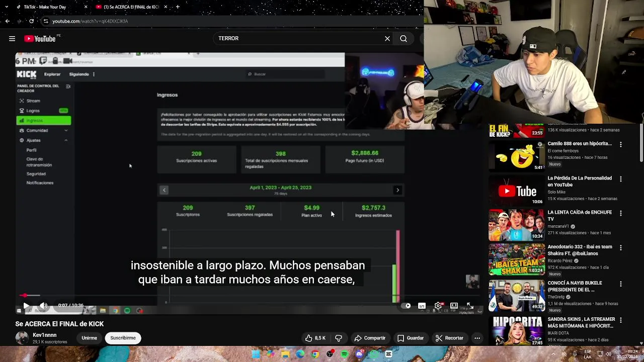
Task: View site information icon in address bar
Action: 45,21
